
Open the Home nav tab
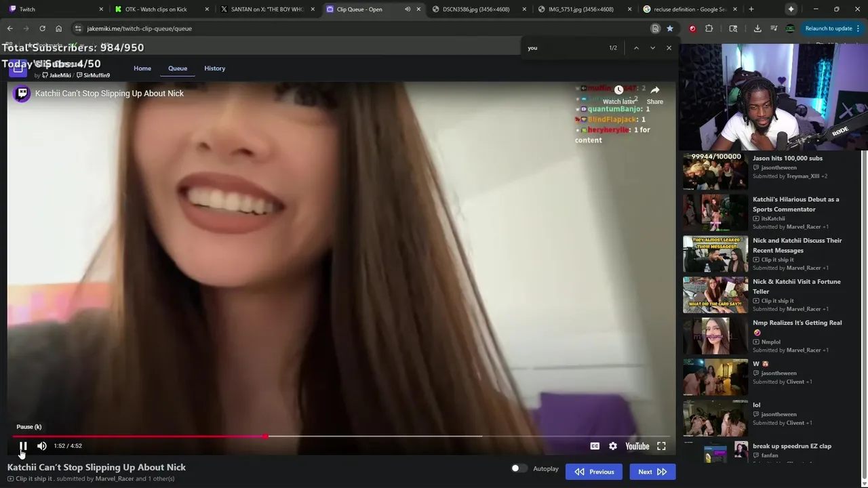point(142,68)
